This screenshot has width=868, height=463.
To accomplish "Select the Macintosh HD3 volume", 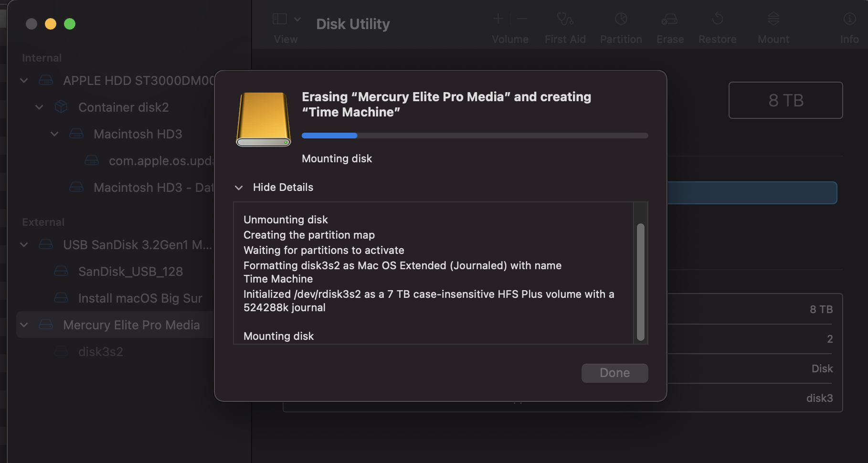I will (138, 134).
